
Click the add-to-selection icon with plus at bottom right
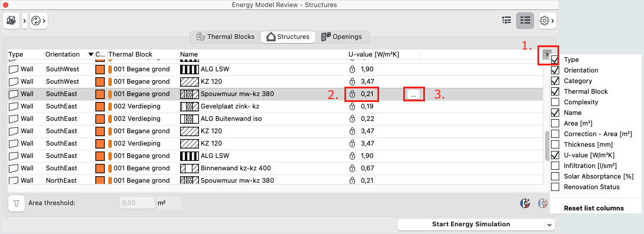pyautogui.click(x=526, y=203)
